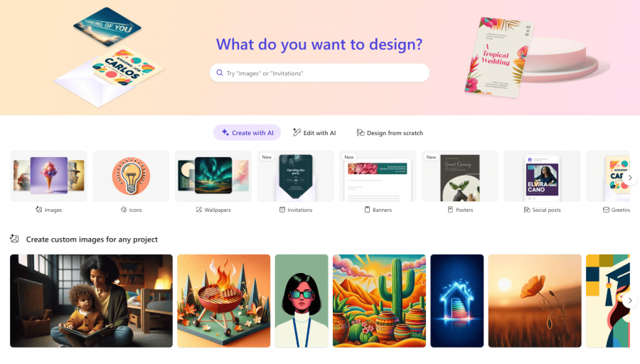This screenshot has height=364, width=640.
Task: Click the Banners category label icon
Action: [x=367, y=209]
